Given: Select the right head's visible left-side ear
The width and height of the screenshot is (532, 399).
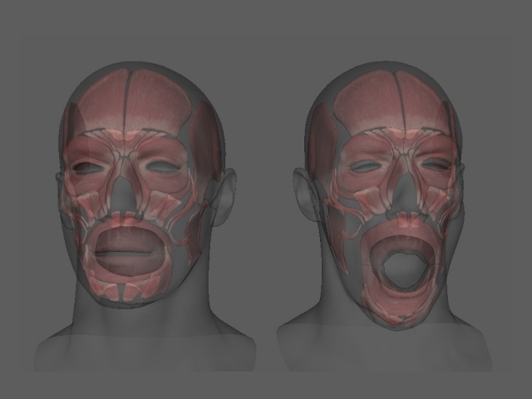Looking at the screenshot, I should (x=303, y=193).
